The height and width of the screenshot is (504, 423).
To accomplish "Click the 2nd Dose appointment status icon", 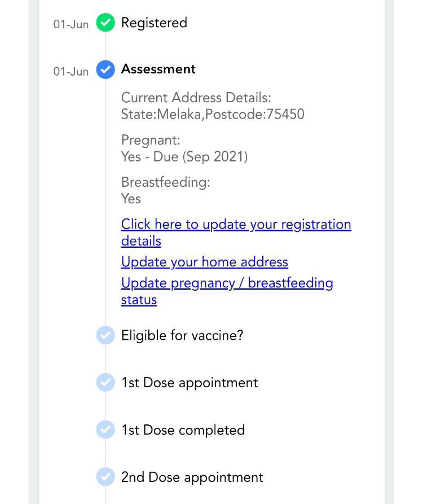I will coord(105,477).
